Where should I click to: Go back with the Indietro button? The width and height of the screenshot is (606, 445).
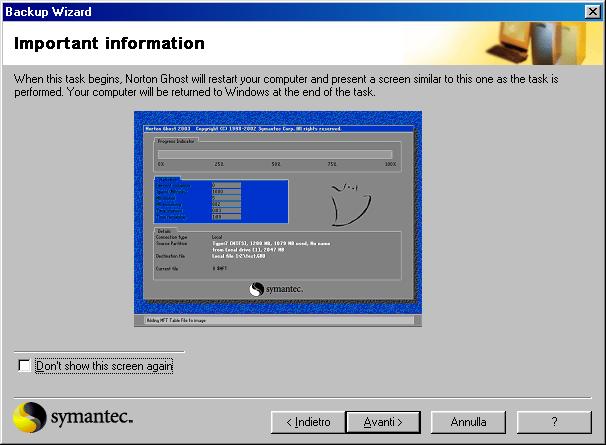pos(308,422)
